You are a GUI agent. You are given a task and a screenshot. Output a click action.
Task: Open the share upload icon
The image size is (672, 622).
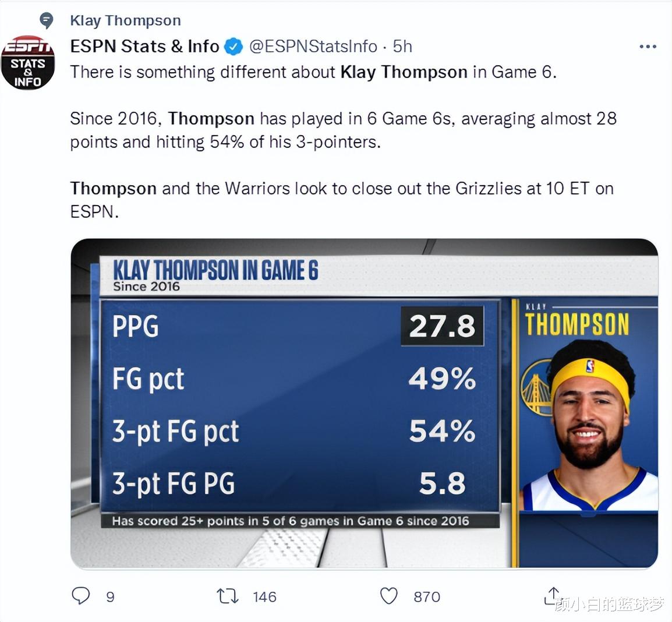tap(553, 596)
